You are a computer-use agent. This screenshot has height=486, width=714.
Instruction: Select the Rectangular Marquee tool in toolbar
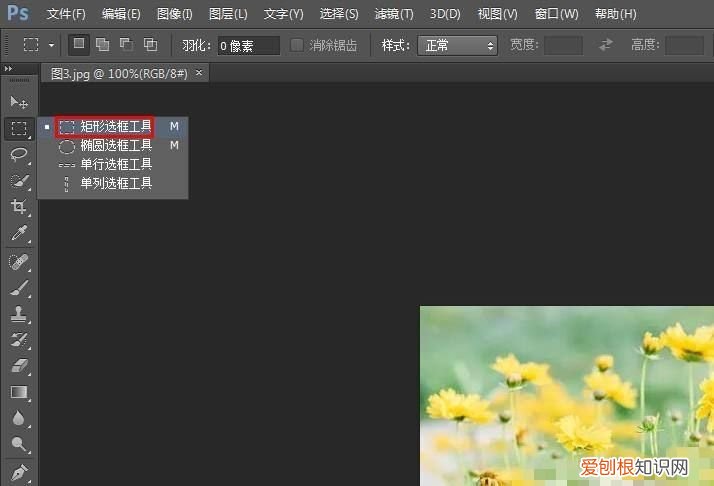click(x=19, y=128)
